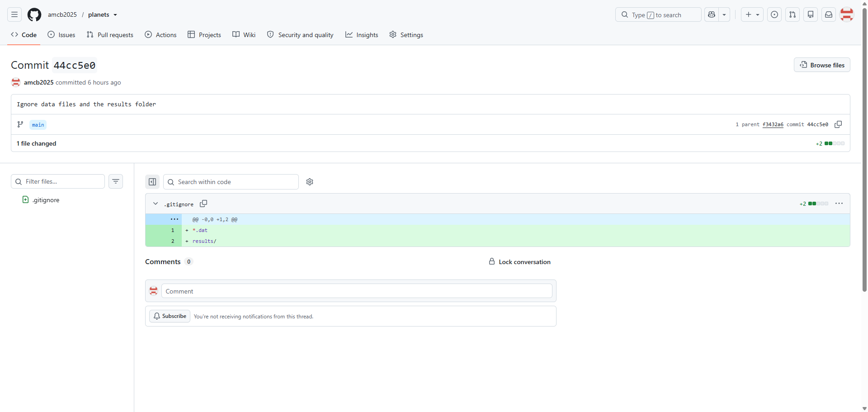Open the Copilot chat icon
The image size is (868, 412).
click(x=712, y=14)
